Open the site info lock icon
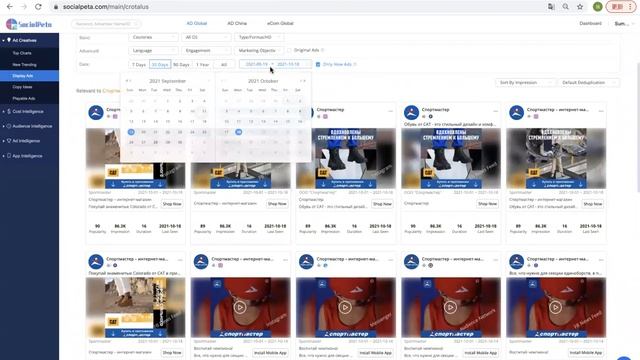Image resolution: width=640 pixels, height=360 pixels. pos(56,7)
